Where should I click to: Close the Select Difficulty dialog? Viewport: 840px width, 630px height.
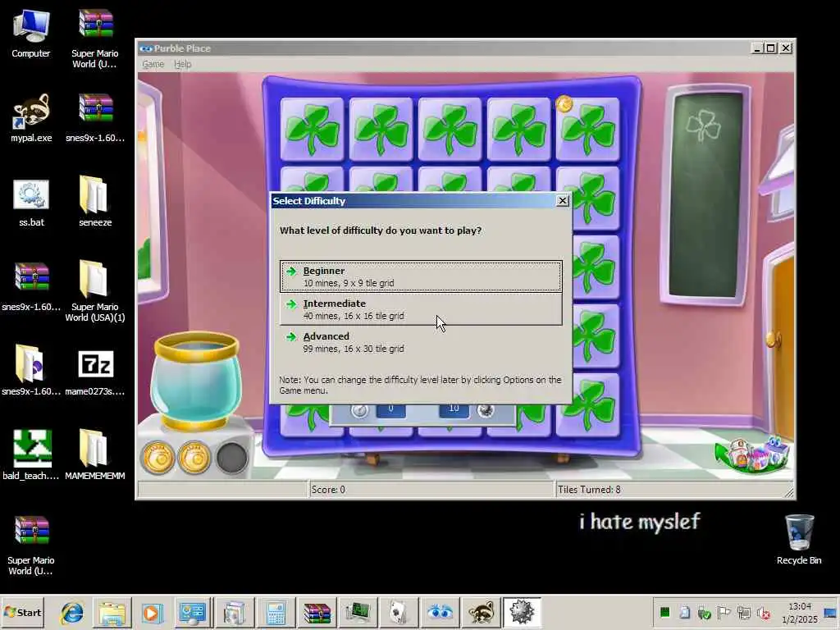562,200
